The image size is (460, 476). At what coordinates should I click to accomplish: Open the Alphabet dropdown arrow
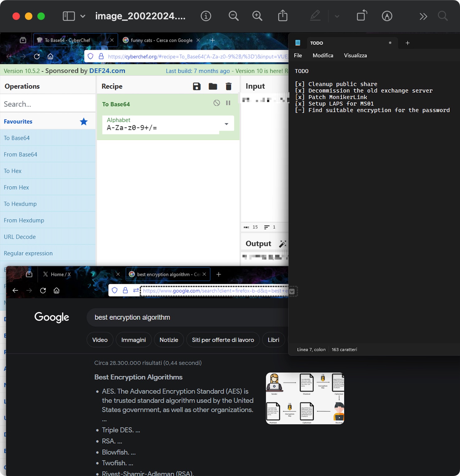(x=227, y=124)
